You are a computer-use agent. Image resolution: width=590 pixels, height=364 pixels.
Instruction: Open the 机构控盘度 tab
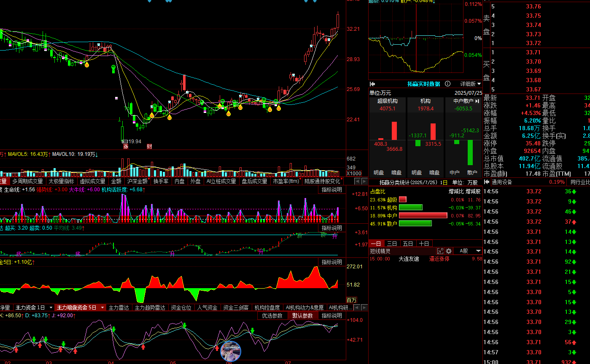(x=267, y=308)
